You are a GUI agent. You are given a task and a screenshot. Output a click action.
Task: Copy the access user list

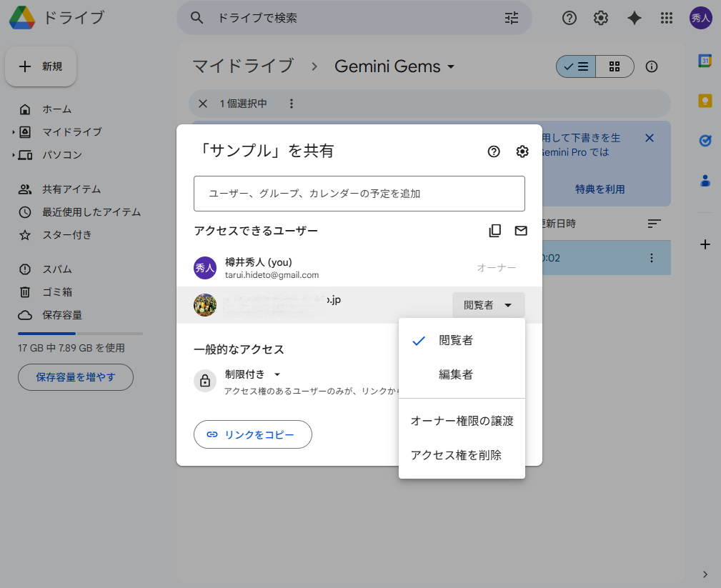(494, 230)
